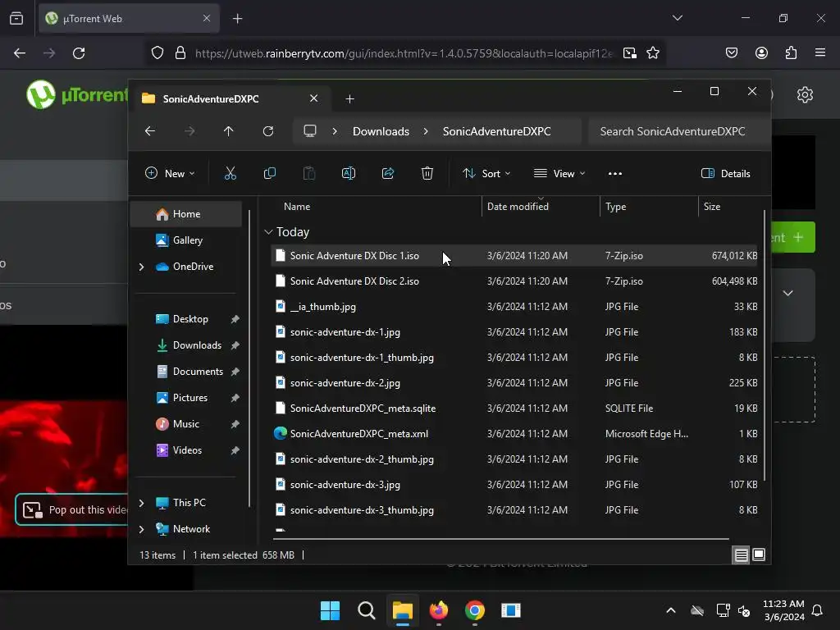Expand the This PC tree node

tap(141, 503)
